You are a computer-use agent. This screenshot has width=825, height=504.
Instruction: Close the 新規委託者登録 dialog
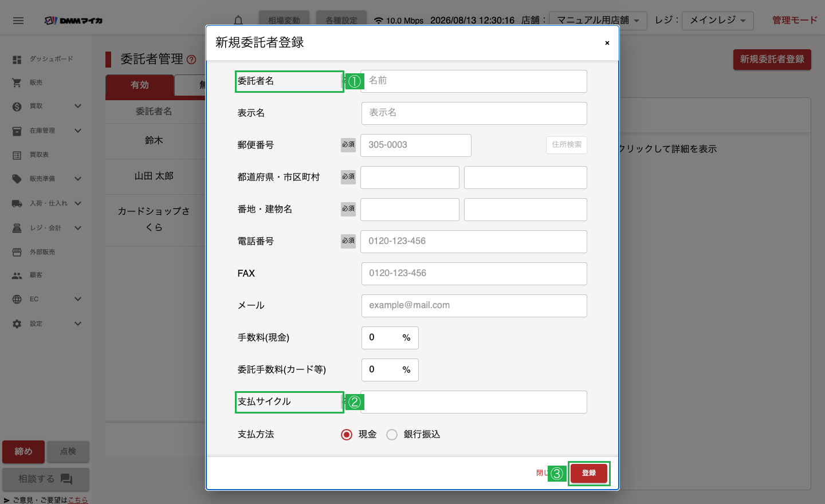pyautogui.click(x=607, y=43)
